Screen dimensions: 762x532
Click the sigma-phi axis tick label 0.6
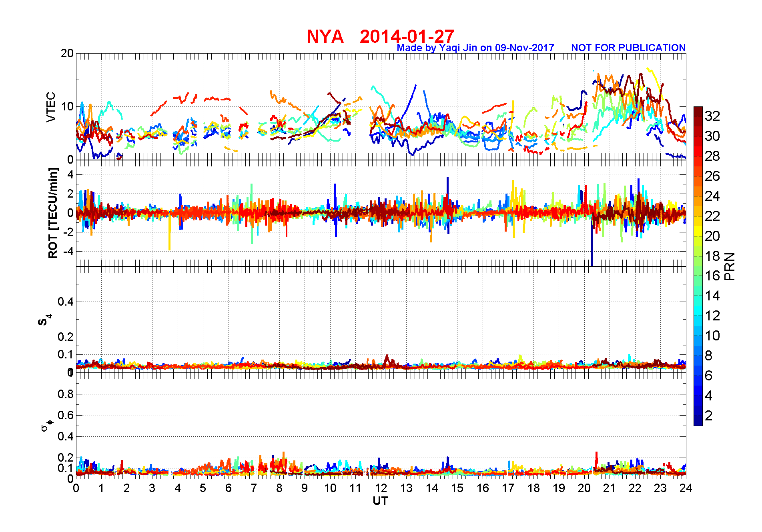click(x=66, y=415)
